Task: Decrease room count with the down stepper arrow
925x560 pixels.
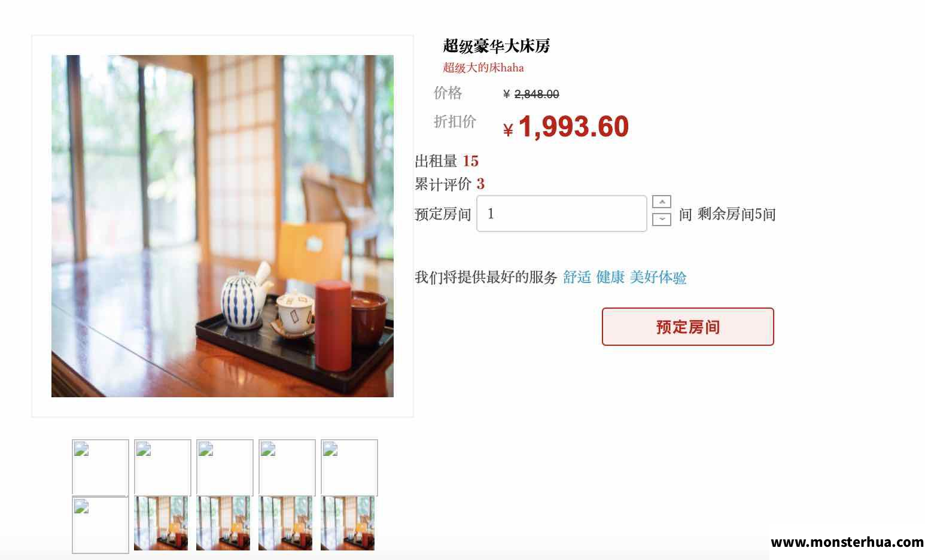Action: click(x=662, y=220)
